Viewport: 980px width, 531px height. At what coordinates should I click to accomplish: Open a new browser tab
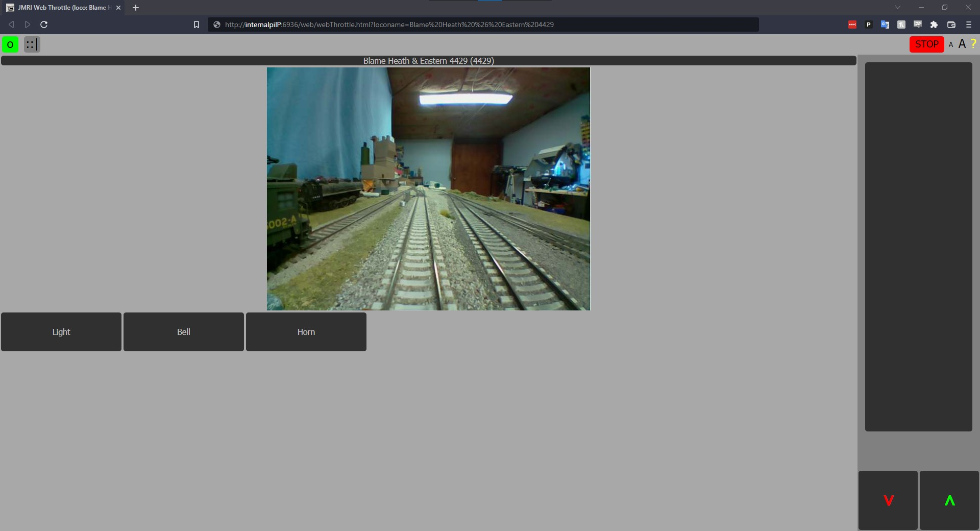pos(135,8)
